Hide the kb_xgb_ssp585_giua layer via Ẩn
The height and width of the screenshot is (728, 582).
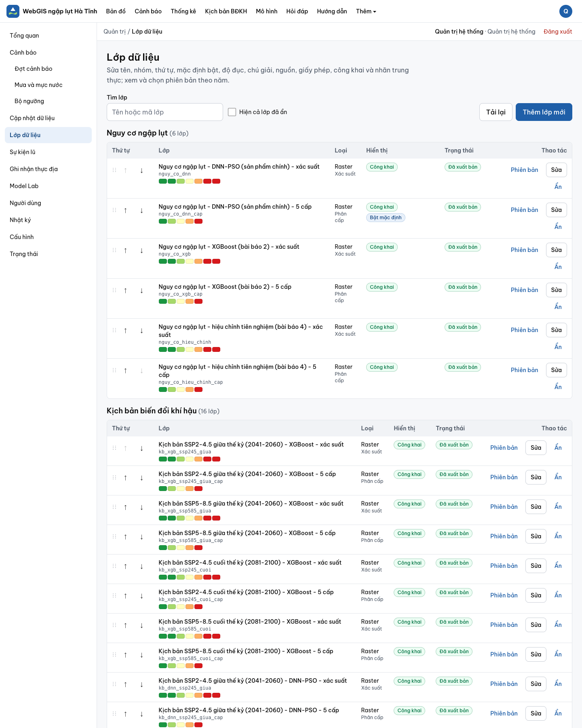[558, 506]
